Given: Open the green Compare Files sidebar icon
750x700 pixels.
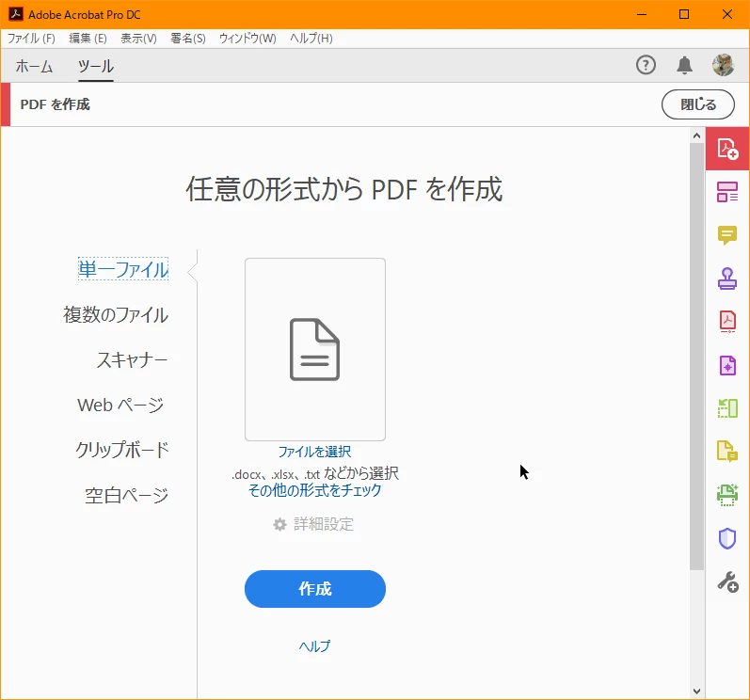Looking at the screenshot, I should 727,408.
